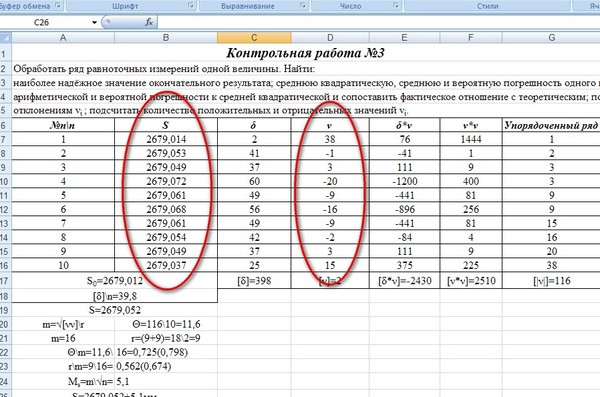
Task: Click into the formula bar field
Action: point(379,23)
